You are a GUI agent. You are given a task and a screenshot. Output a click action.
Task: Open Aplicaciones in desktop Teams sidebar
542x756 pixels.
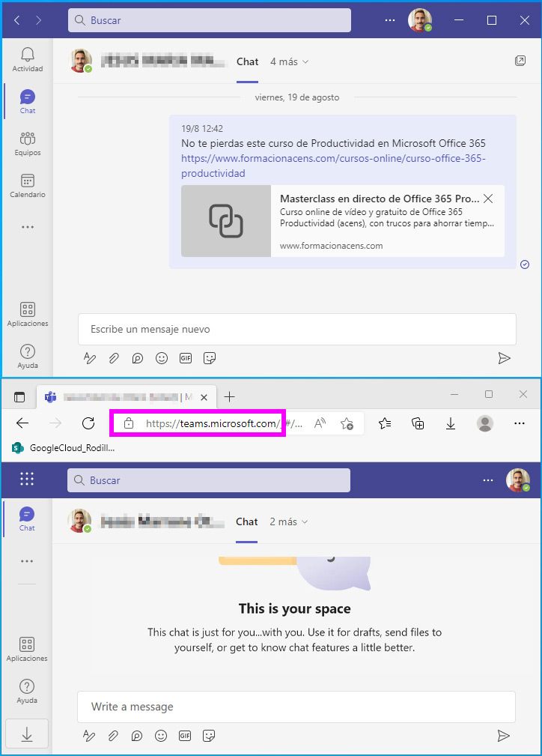click(28, 315)
